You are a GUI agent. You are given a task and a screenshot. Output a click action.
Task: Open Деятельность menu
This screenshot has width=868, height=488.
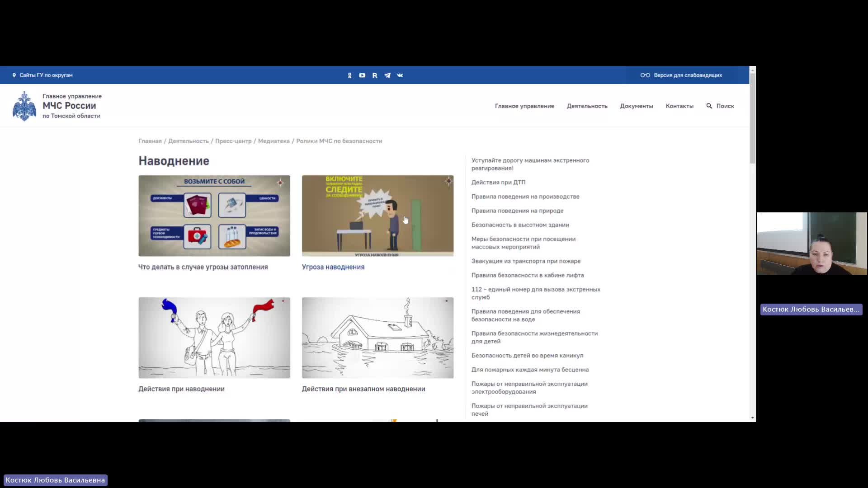pyautogui.click(x=587, y=106)
